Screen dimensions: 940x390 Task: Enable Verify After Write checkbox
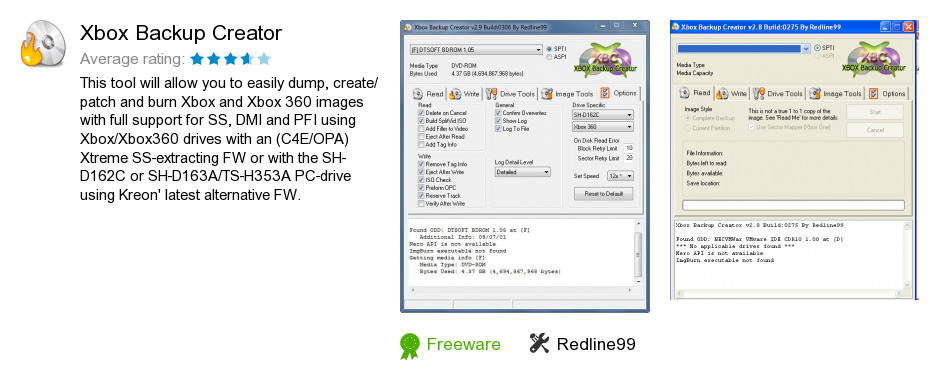click(421, 204)
